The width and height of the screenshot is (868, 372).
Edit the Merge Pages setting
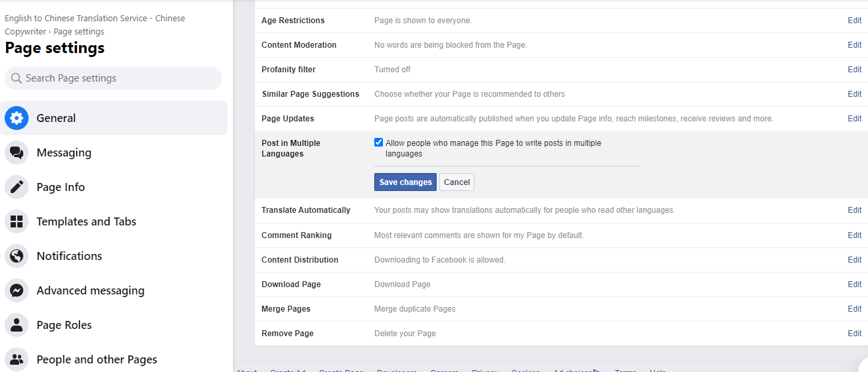[x=854, y=309]
